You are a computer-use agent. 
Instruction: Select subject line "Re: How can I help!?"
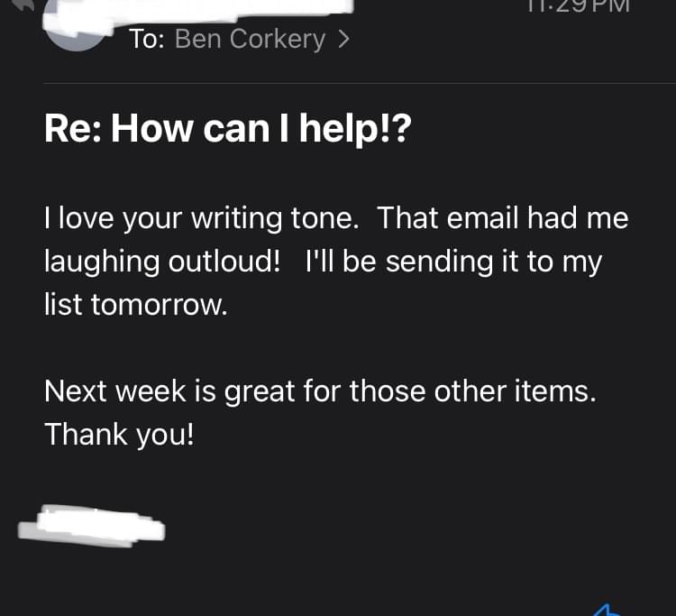click(x=228, y=129)
